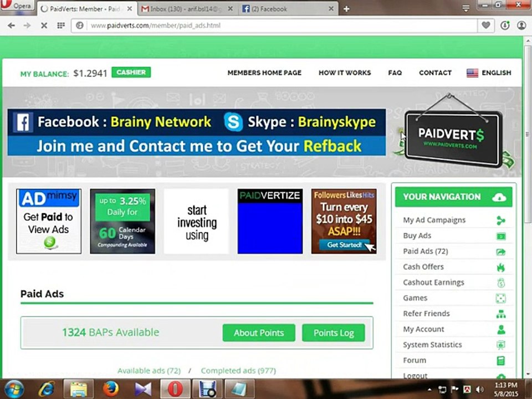
Task: Click the Cashout Earnings money bag icon
Action: pos(501,283)
